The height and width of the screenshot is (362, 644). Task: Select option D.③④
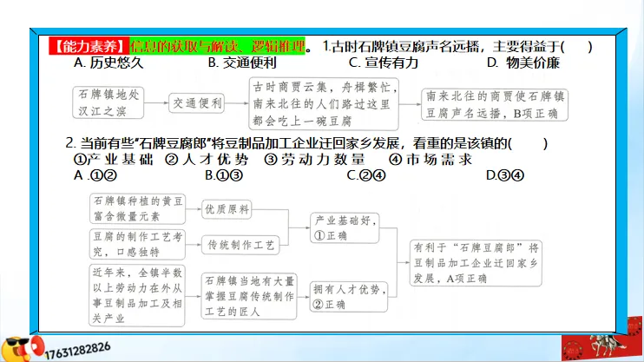click(x=505, y=175)
